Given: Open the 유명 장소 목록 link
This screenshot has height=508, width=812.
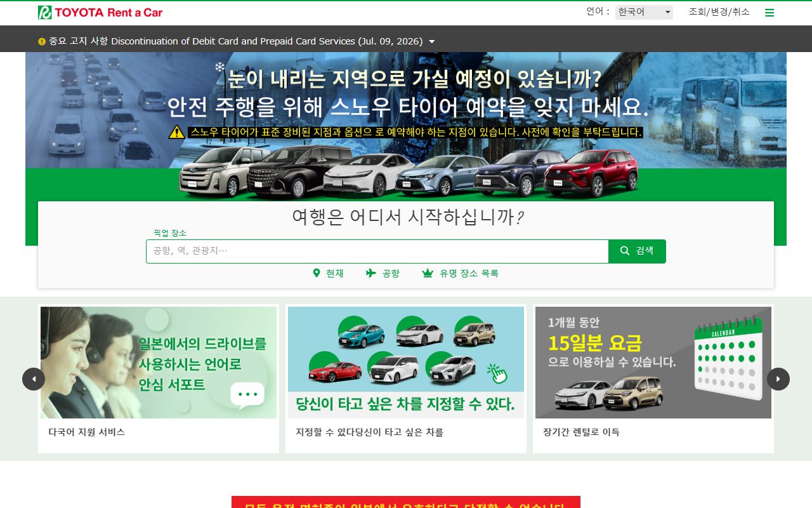Looking at the screenshot, I should [x=461, y=273].
